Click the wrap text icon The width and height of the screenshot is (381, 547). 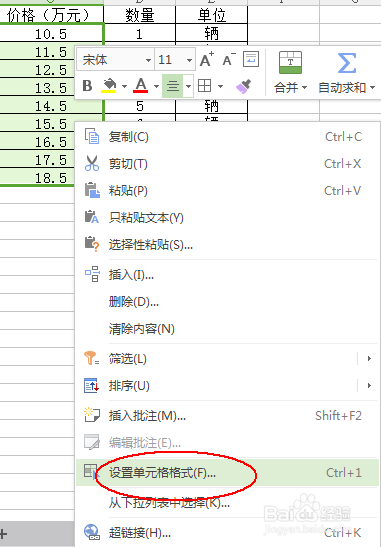click(x=251, y=59)
